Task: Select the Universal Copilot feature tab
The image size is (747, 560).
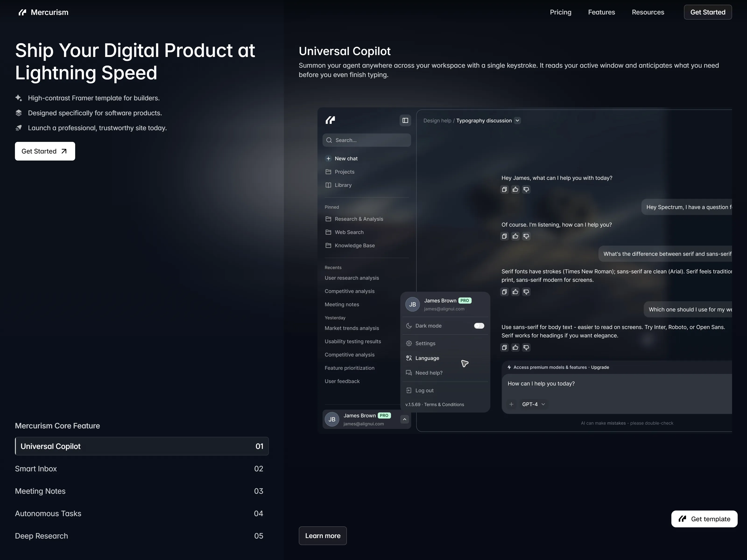Action: point(142,446)
